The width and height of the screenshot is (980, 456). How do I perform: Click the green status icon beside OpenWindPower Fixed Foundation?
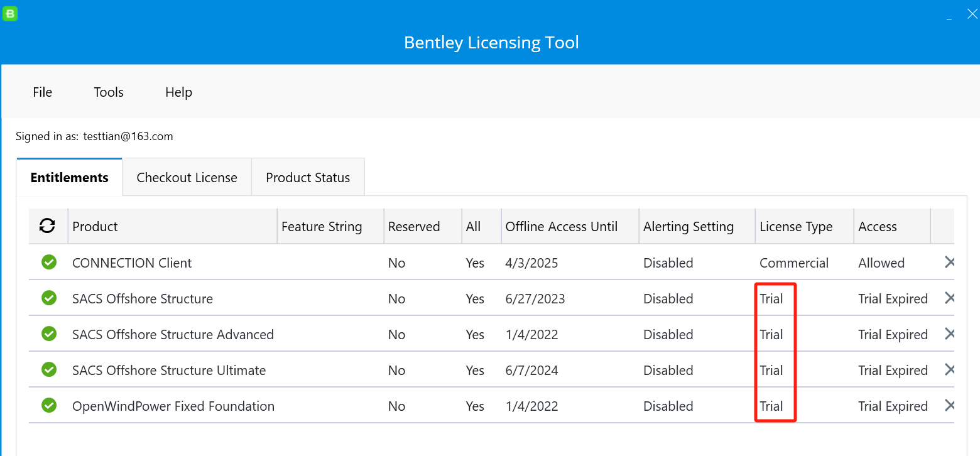tap(48, 405)
